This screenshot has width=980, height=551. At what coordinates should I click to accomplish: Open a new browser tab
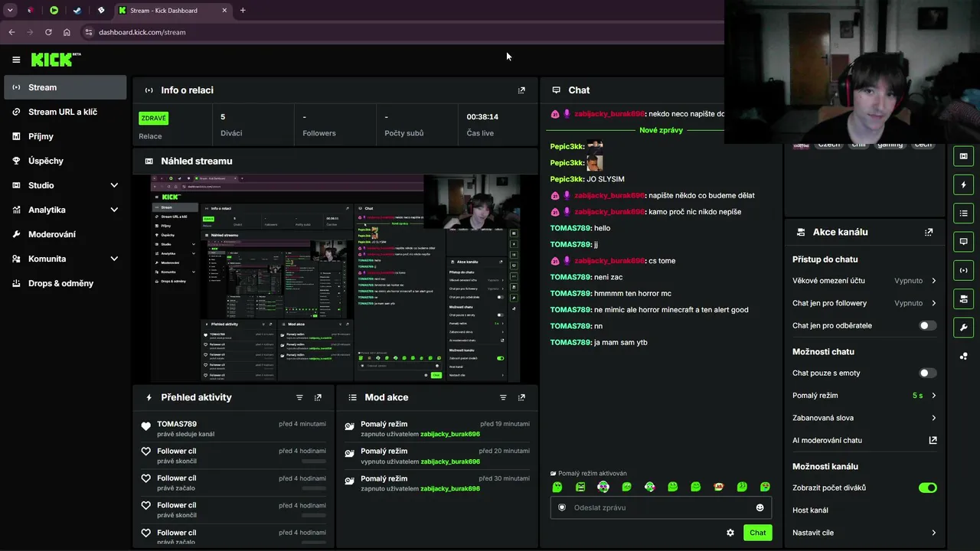[243, 11]
